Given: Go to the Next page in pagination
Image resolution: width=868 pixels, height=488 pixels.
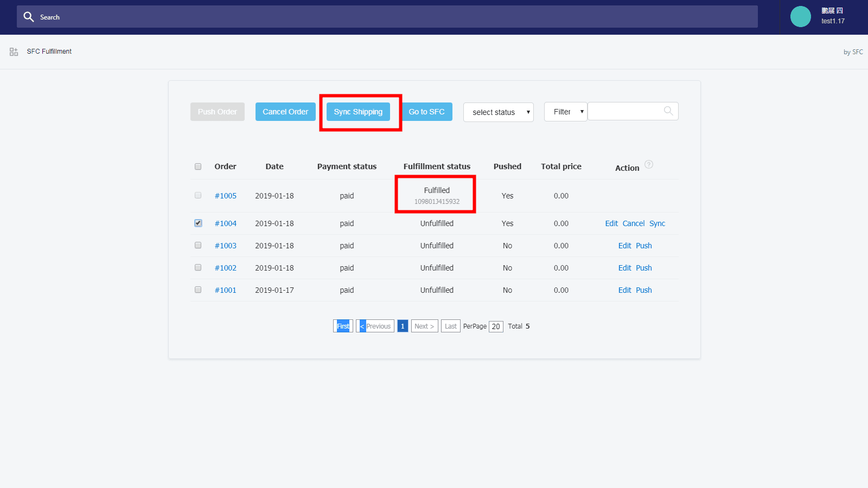Looking at the screenshot, I should pyautogui.click(x=424, y=326).
